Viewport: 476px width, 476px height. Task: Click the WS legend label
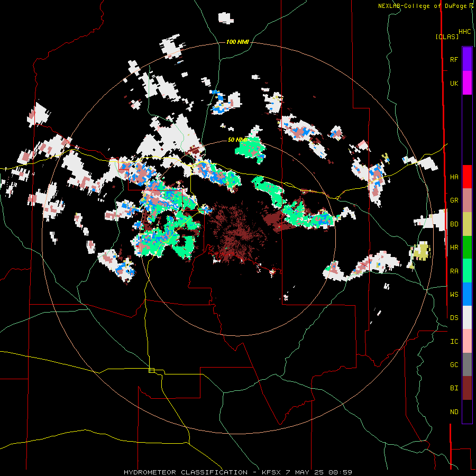point(454,295)
